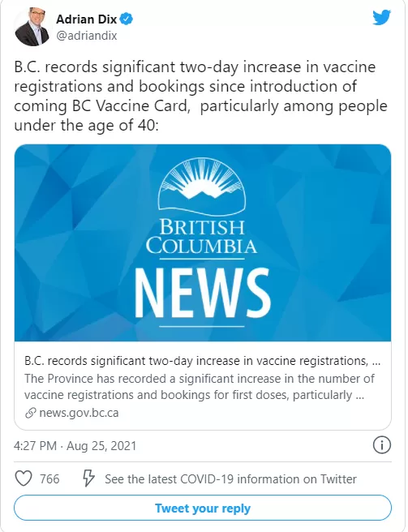Click the lightning bolt COVID-19 icon
The width and height of the screenshot is (408, 532).
(88, 478)
